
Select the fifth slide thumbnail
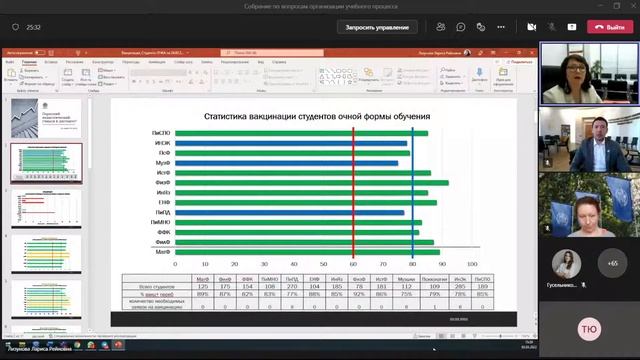(46, 299)
